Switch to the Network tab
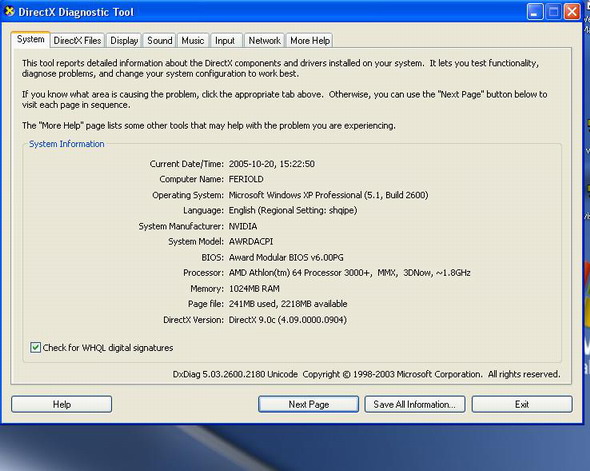 coord(265,41)
